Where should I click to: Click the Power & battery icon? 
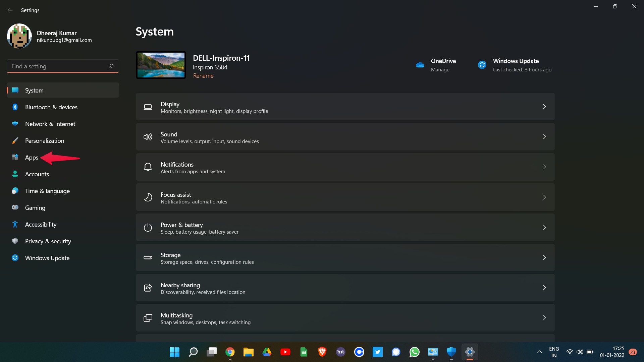click(148, 228)
